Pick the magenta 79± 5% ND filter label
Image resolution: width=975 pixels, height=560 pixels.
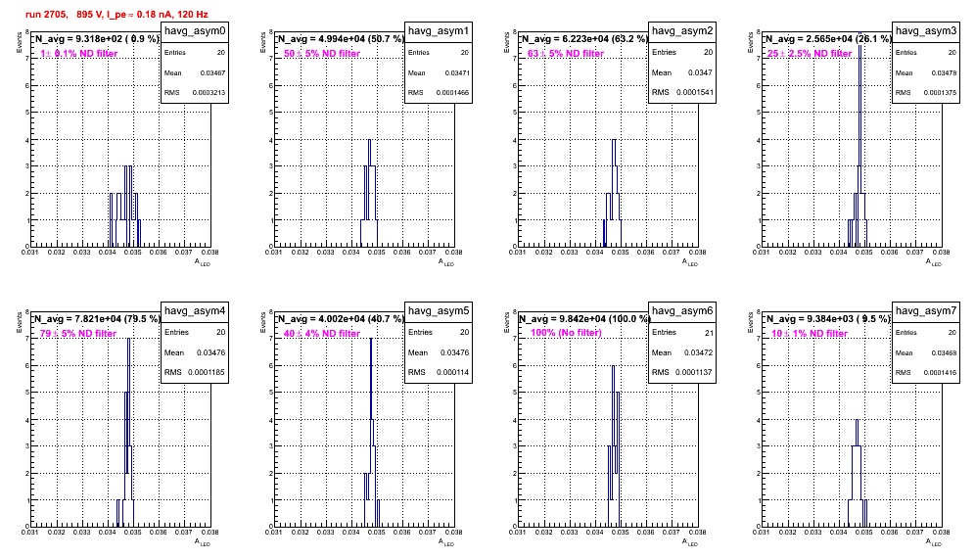(78, 334)
